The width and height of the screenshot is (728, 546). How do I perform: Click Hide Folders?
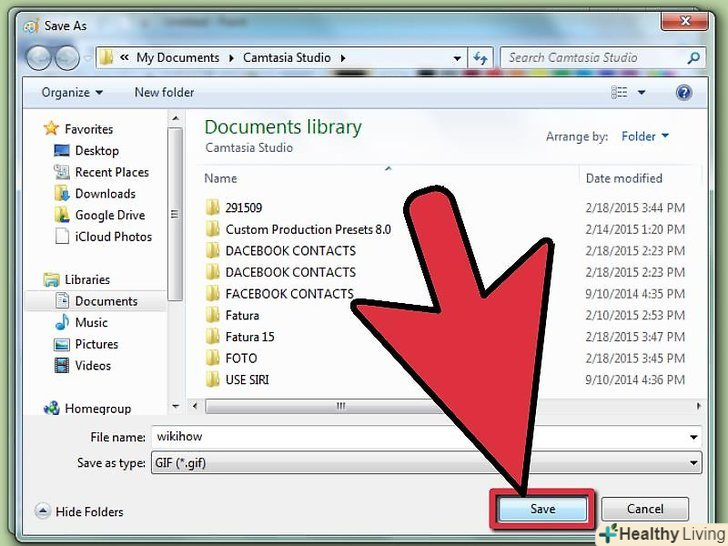click(x=89, y=512)
